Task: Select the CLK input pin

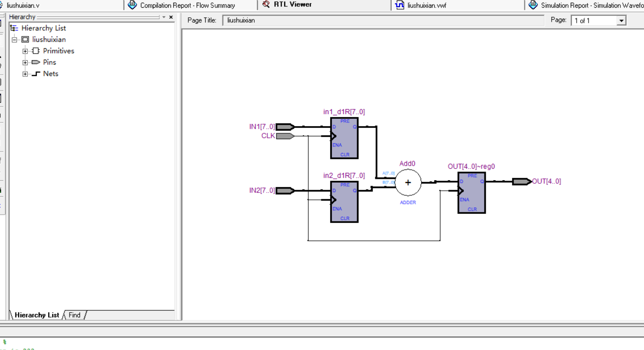Action: 285,136
